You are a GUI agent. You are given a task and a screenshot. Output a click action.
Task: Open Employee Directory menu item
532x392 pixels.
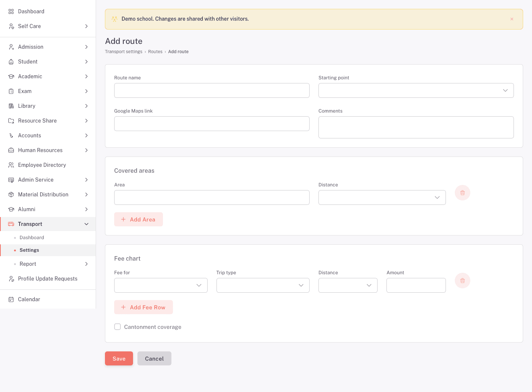[48, 165]
